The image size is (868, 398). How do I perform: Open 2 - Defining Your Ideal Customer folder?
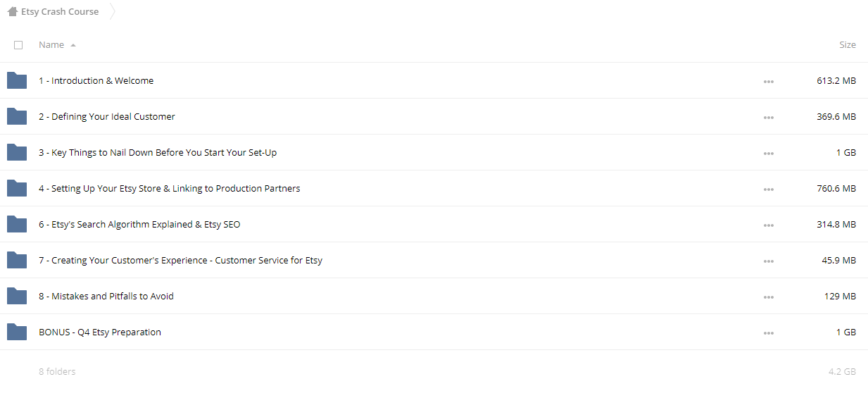point(107,116)
